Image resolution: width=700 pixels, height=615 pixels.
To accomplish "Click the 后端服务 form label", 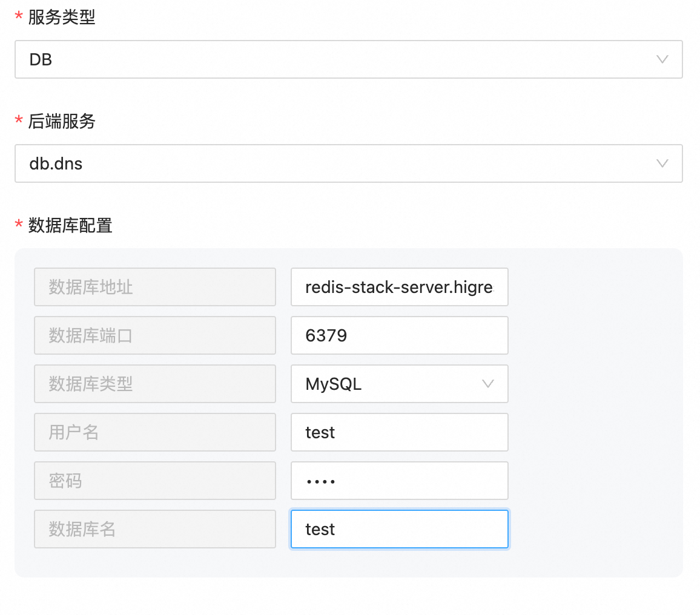I will click(x=62, y=122).
